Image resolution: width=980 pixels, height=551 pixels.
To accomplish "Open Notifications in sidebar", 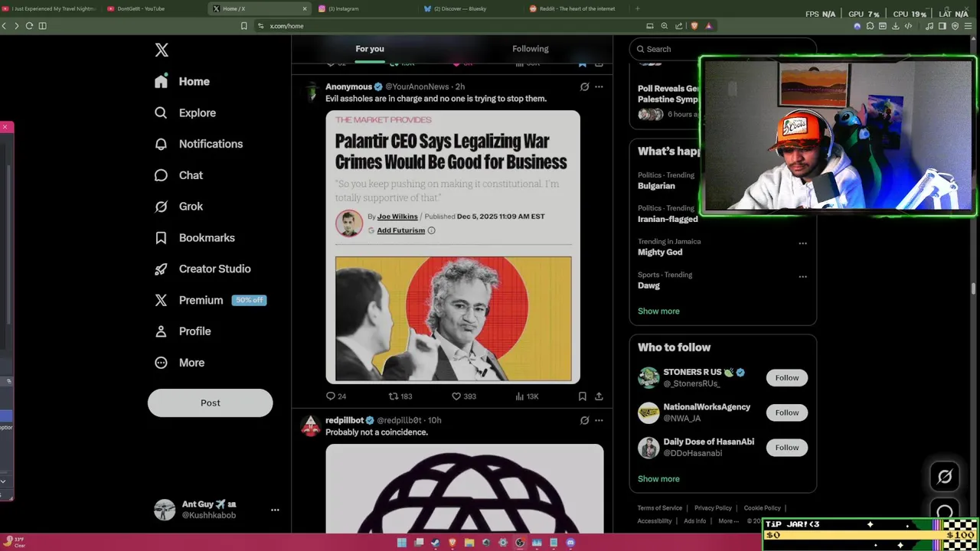I will (x=198, y=144).
